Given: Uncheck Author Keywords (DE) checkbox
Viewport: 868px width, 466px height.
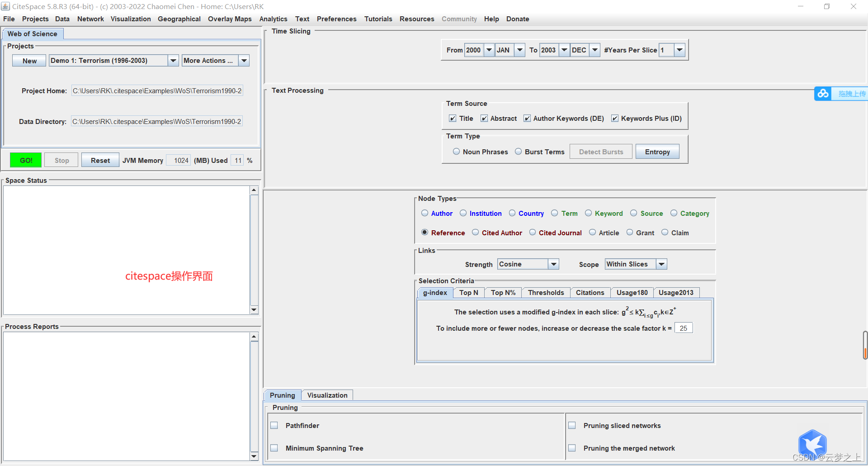Looking at the screenshot, I should (527, 119).
